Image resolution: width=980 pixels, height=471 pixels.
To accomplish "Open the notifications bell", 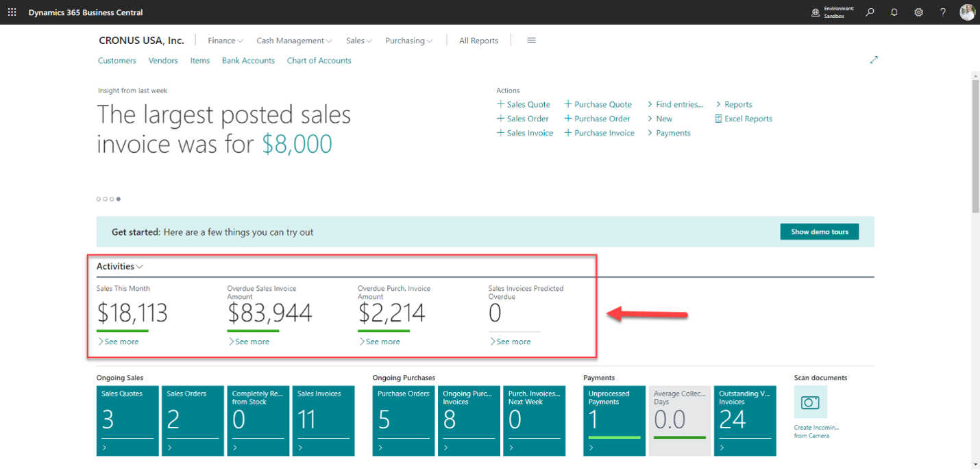I will (894, 12).
